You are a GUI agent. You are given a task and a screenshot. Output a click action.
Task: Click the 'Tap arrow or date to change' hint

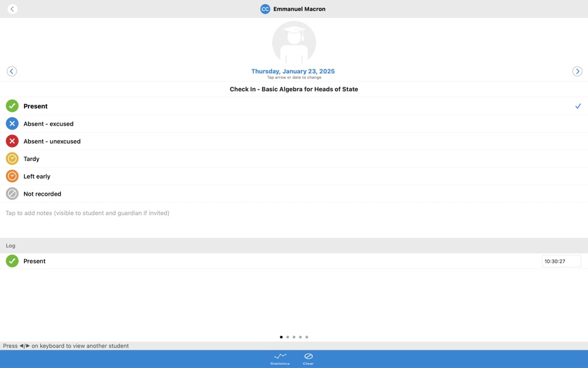click(294, 77)
